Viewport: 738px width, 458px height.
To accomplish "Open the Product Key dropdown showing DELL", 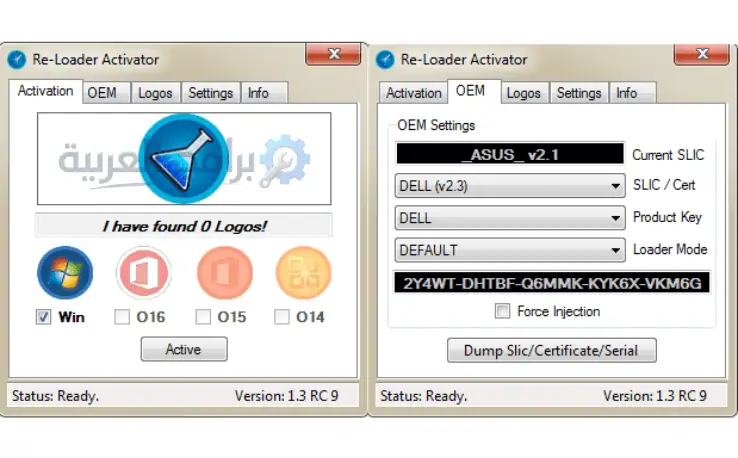I will [510, 218].
